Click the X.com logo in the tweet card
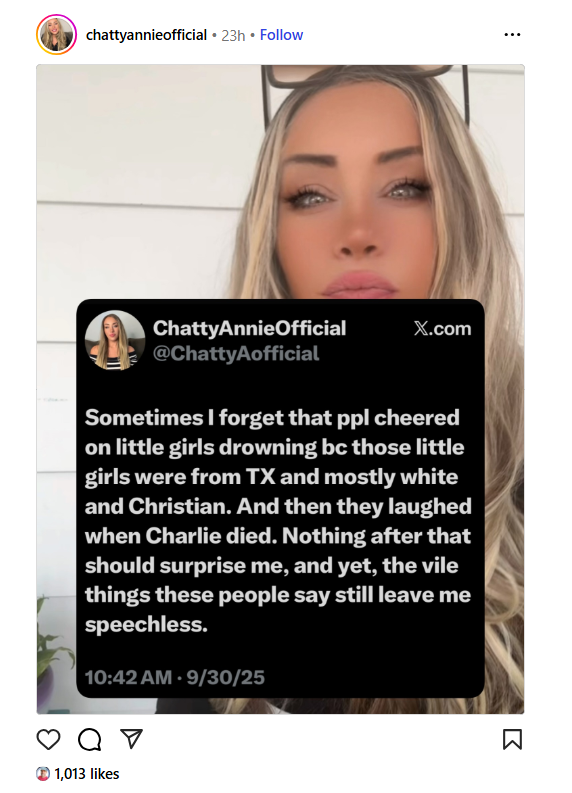Screen dimensions: 572x793 pyautogui.click(x=442, y=329)
